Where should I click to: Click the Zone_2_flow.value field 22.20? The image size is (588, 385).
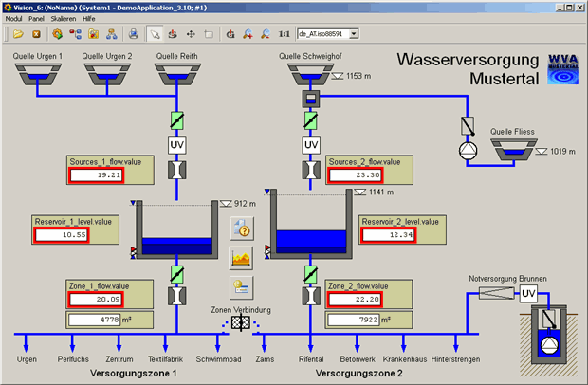pyautogui.click(x=355, y=299)
